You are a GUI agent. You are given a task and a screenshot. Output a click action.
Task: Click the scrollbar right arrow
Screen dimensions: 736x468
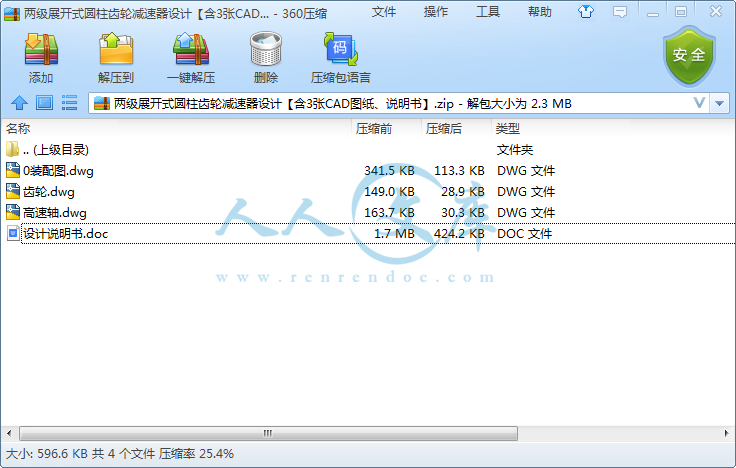[x=727, y=433]
